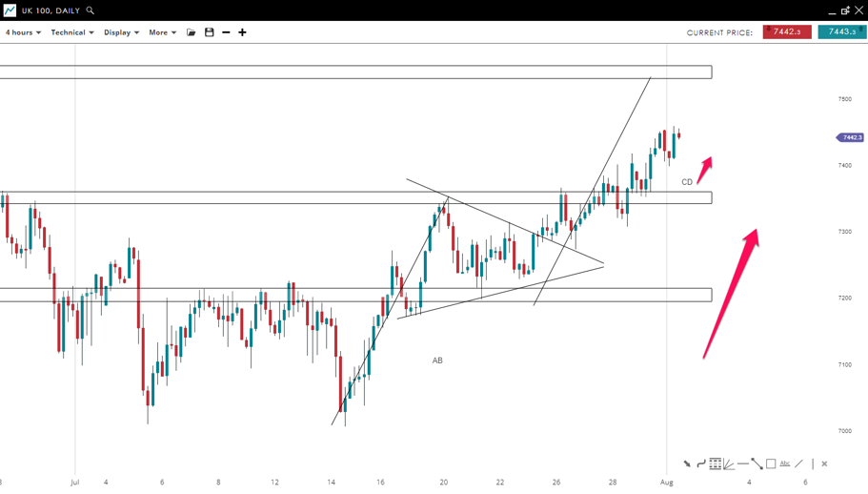
Task: Select the rectangle drawing tool
Action: (x=771, y=464)
